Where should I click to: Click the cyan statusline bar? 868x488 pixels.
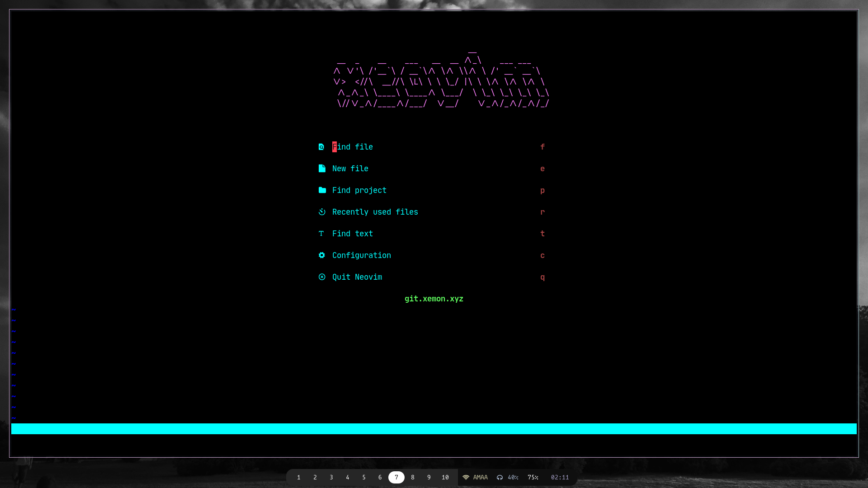(434, 429)
